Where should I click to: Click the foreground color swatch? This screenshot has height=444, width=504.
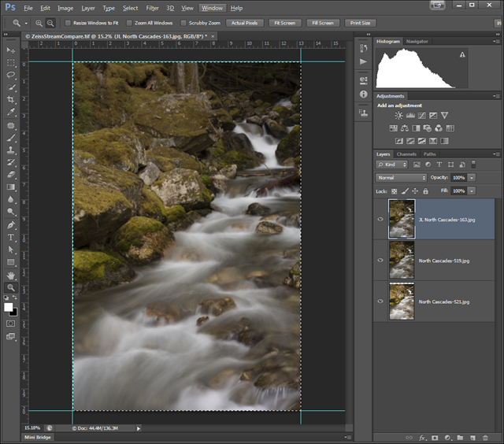9,305
